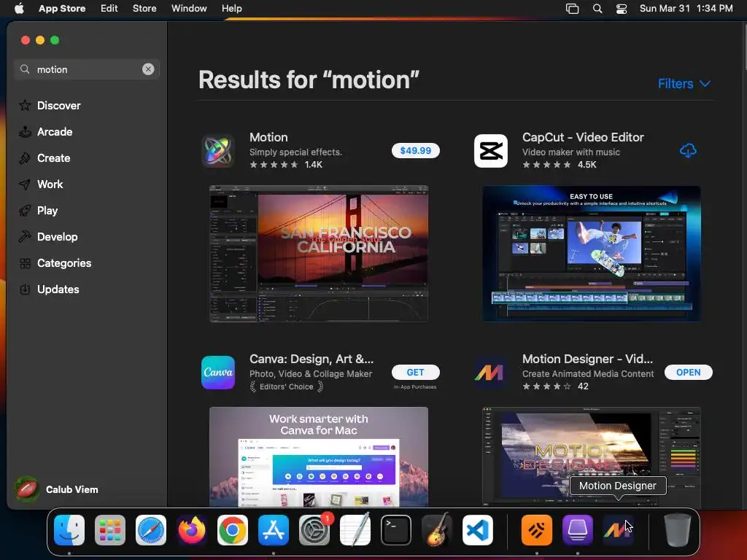Focus the motion search field

[87, 69]
